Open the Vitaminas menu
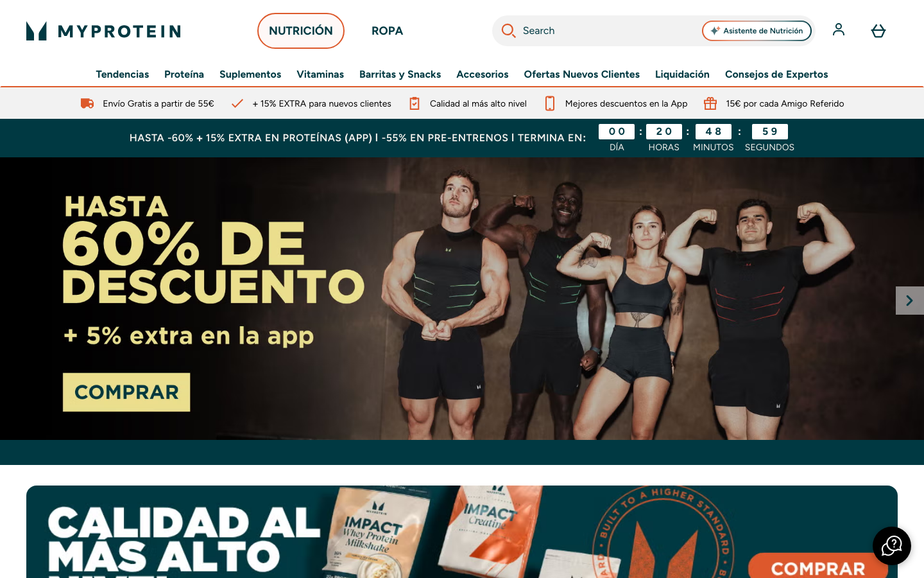This screenshot has height=578, width=924. click(x=320, y=74)
